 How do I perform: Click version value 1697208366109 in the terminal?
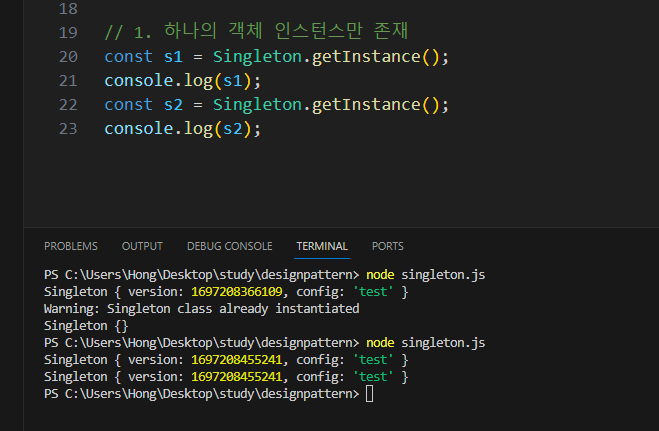(237, 292)
